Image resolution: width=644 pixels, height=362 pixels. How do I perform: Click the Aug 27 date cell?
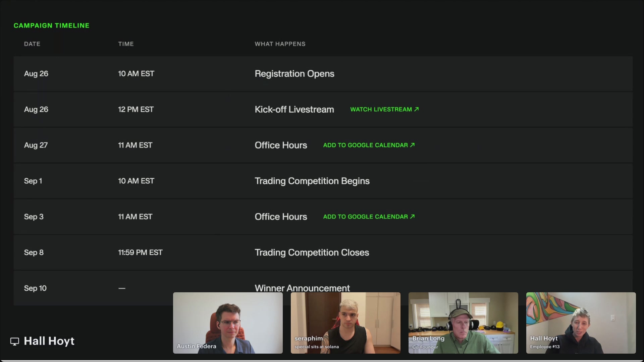pyautogui.click(x=36, y=145)
